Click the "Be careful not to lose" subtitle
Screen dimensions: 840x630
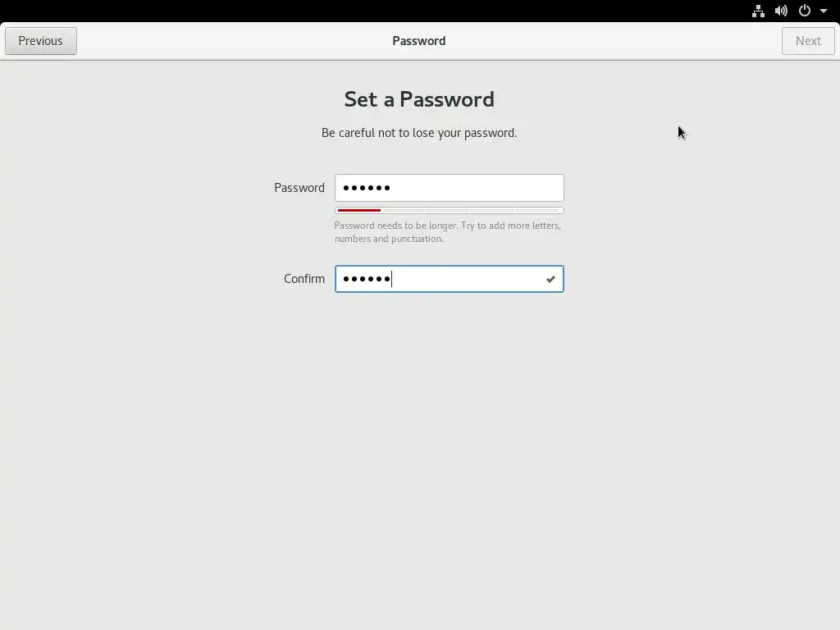[419, 133]
